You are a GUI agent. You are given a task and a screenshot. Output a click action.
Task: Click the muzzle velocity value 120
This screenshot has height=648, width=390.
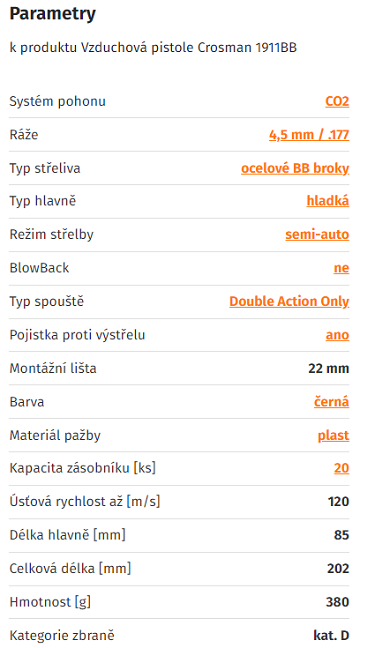point(338,502)
